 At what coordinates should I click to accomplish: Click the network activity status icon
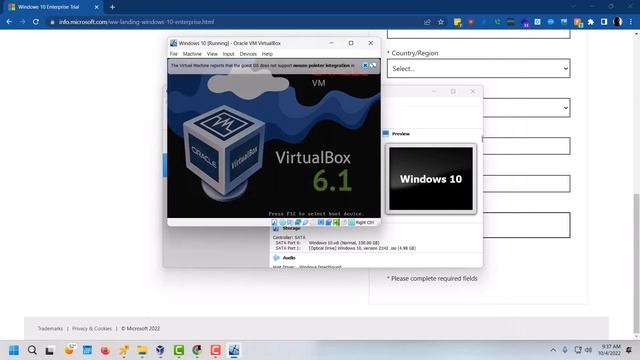click(x=298, y=222)
